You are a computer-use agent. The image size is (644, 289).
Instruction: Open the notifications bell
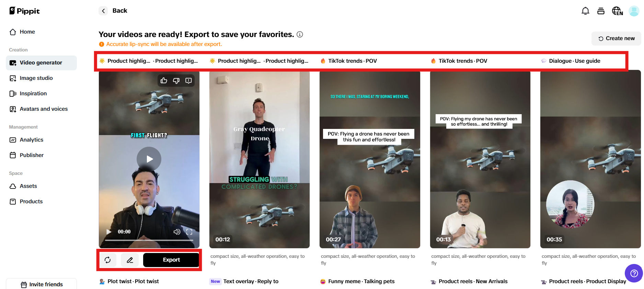click(x=585, y=11)
